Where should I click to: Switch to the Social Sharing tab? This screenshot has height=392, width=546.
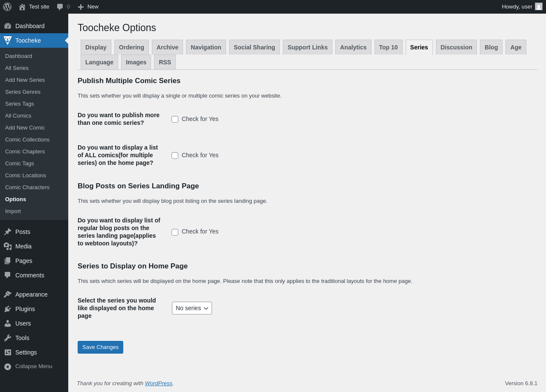coord(254,47)
